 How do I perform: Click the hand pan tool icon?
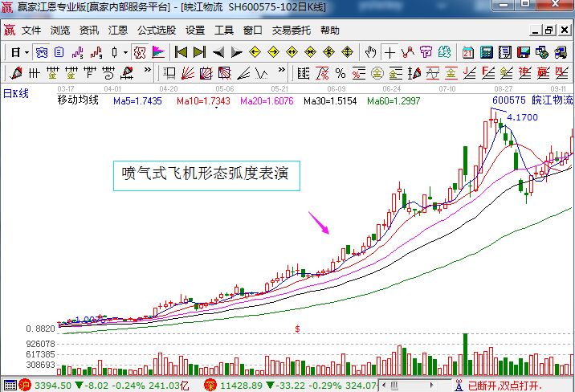click(370, 52)
